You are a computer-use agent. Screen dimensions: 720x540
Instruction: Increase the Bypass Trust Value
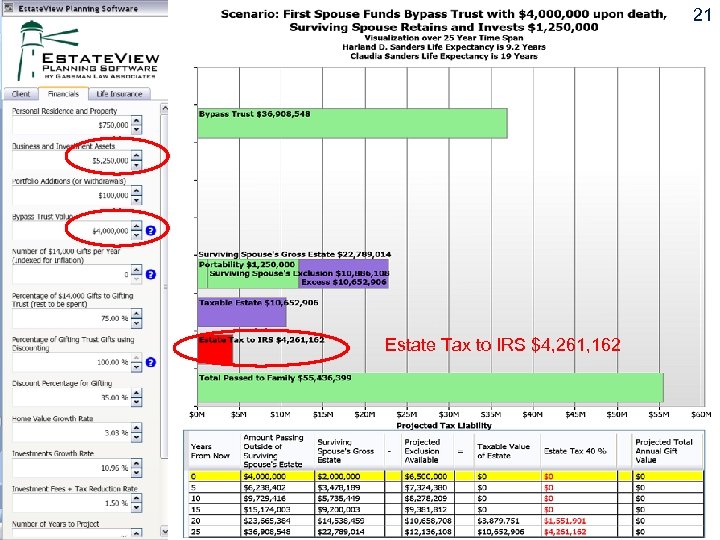[136, 226]
